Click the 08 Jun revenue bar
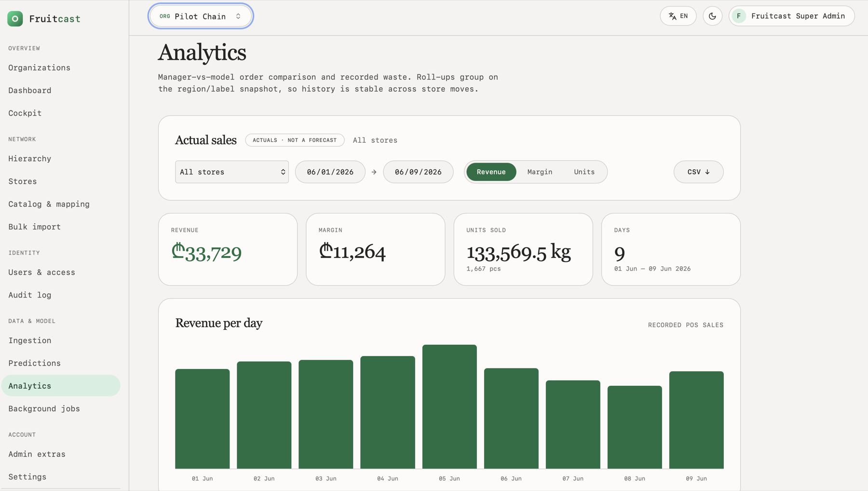This screenshot has height=491, width=868. click(635, 427)
